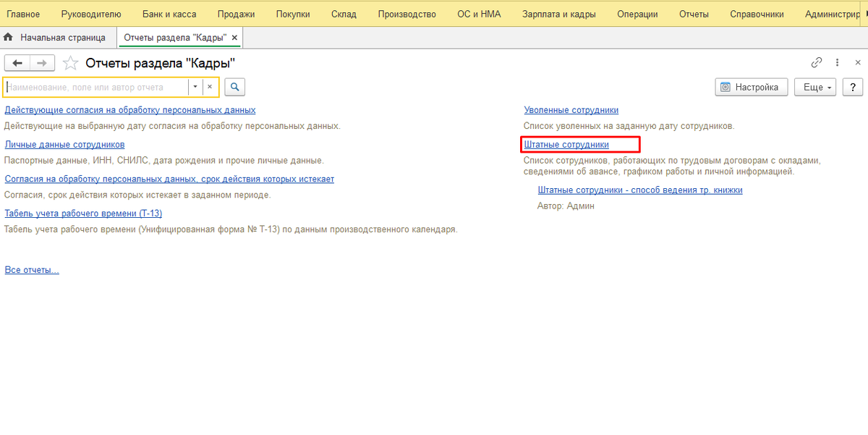Click the Настройка button
The width and height of the screenshot is (868, 435).
(x=752, y=87)
